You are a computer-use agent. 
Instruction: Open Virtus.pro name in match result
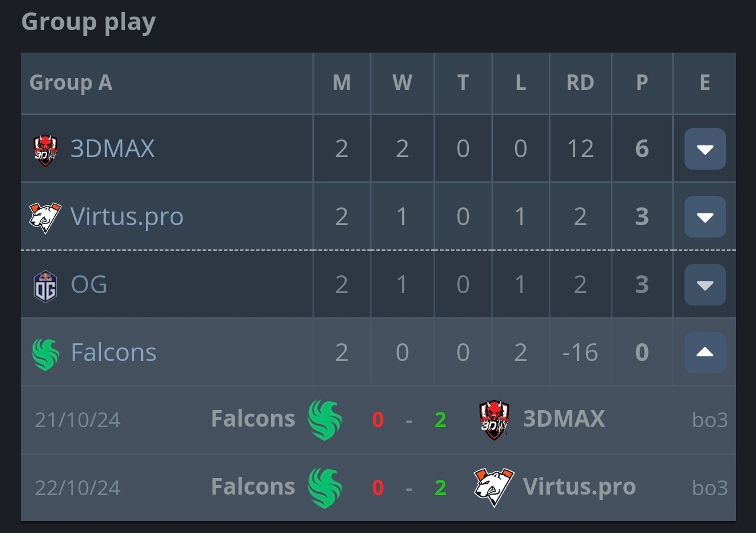[579, 487]
